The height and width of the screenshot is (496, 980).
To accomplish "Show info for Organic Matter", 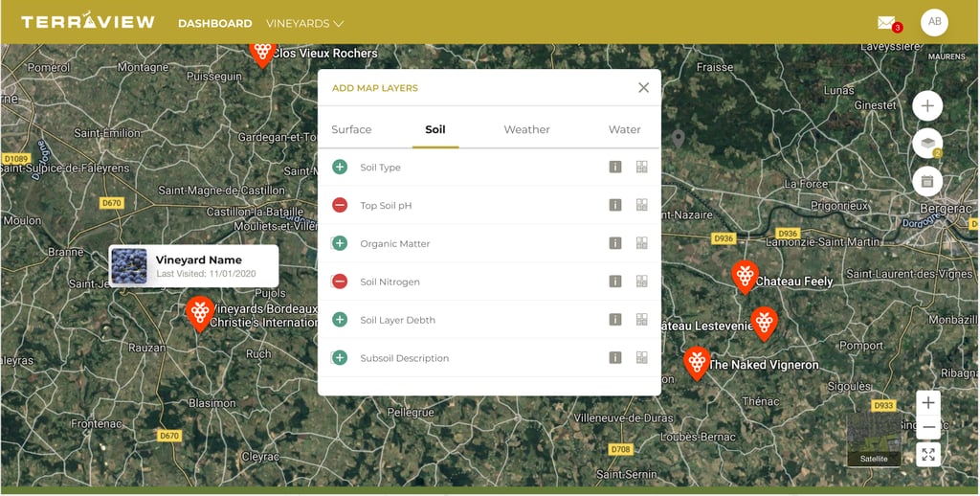I will click(x=615, y=243).
